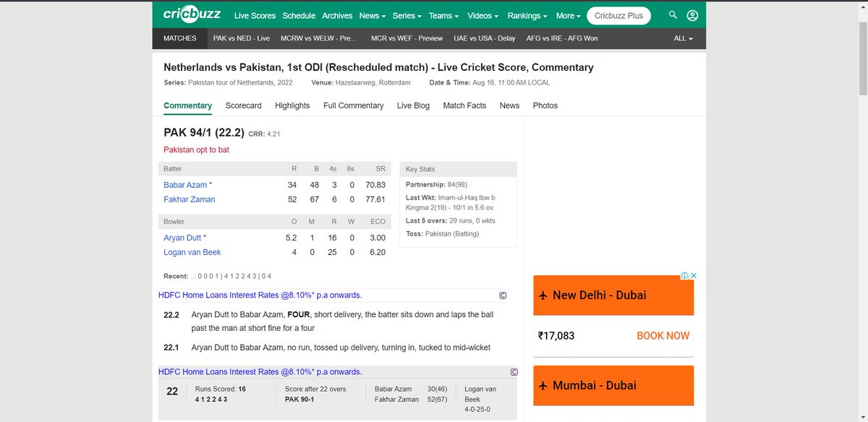The height and width of the screenshot is (422, 868).
Task: Open the search magnifier icon
Action: click(673, 15)
